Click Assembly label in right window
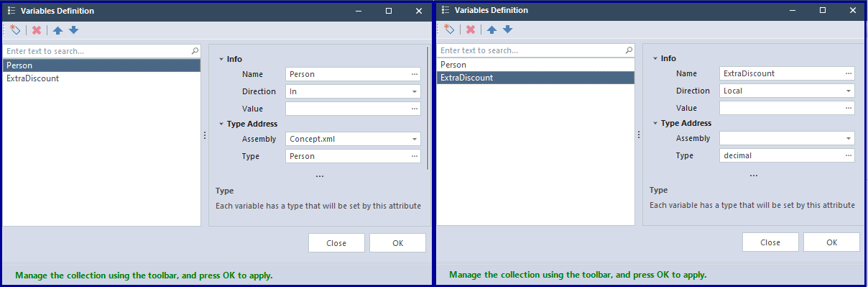This screenshot has width=868, height=287. pyautogui.click(x=693, y=138)
